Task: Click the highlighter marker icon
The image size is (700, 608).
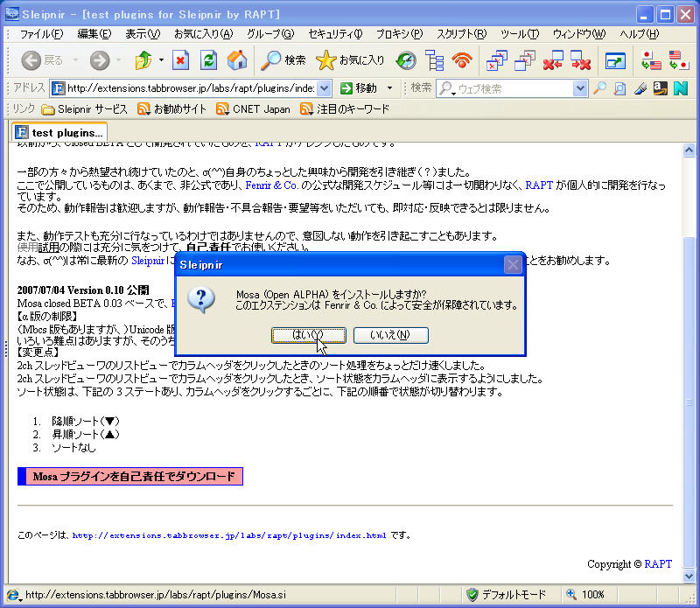Action: [x=640, y=88]
